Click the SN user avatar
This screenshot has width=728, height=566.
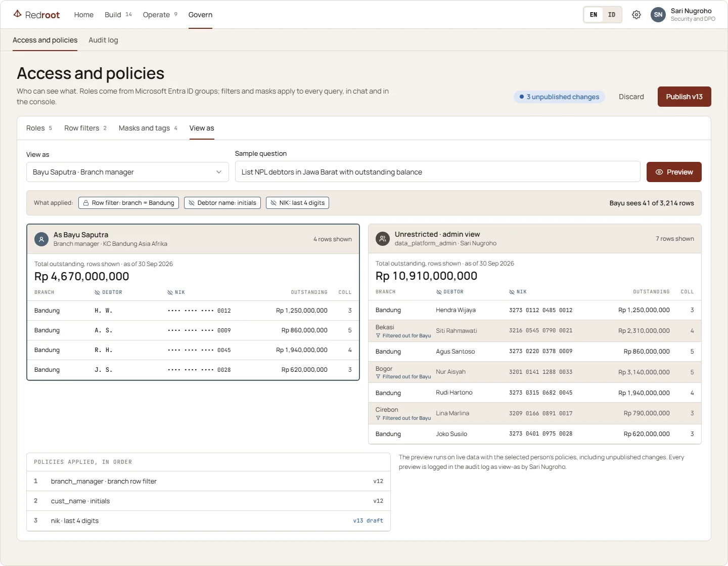[x=658, y=15]
